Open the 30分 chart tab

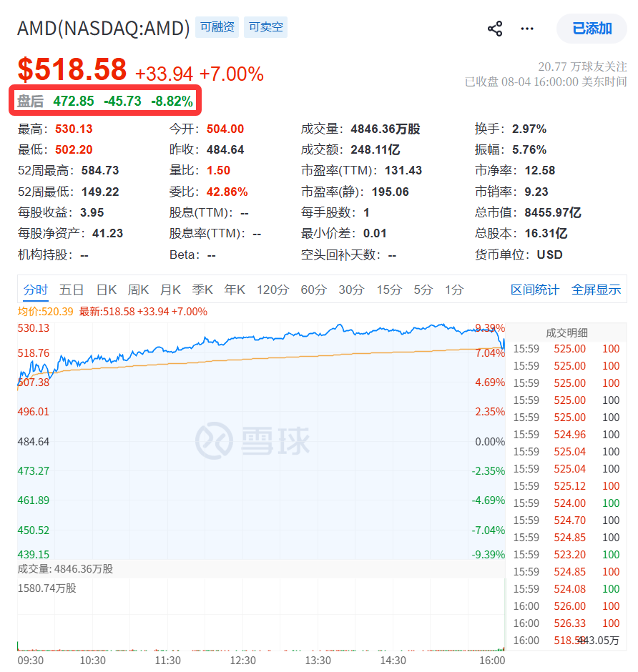point(351,290)
